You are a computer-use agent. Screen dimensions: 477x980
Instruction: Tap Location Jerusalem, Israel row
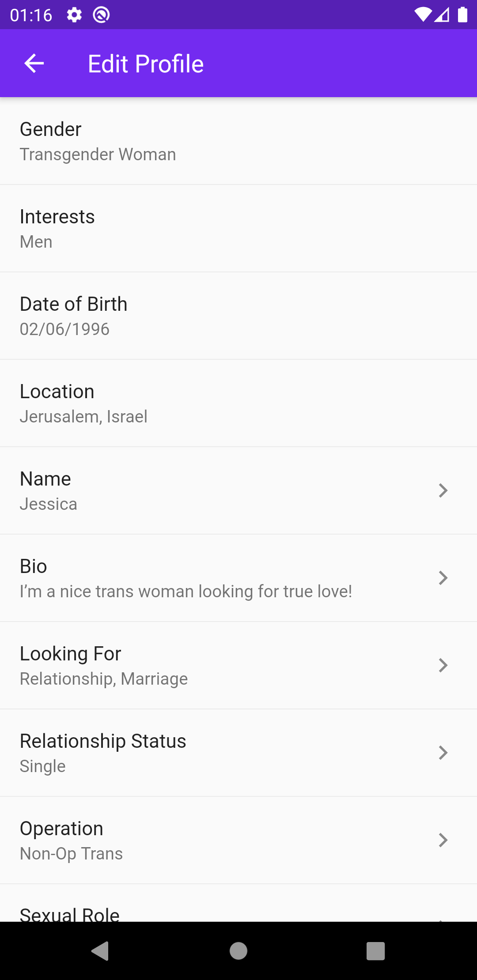coord(238,403)
